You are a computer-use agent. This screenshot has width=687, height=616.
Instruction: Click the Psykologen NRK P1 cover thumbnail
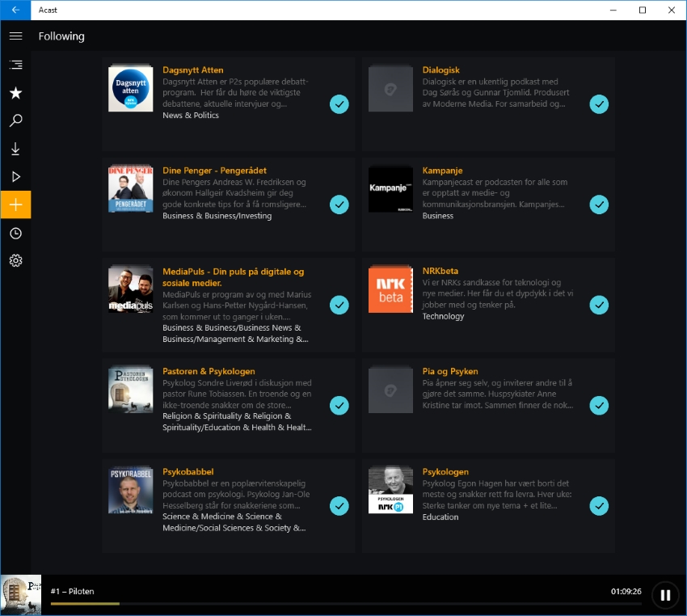pyautogui.click(x=390, y=491)
